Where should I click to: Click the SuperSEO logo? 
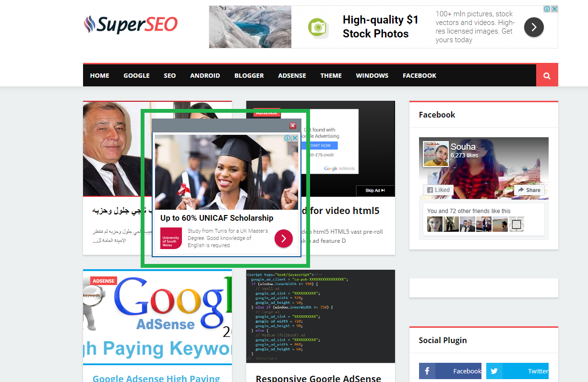tap(131, 24)
